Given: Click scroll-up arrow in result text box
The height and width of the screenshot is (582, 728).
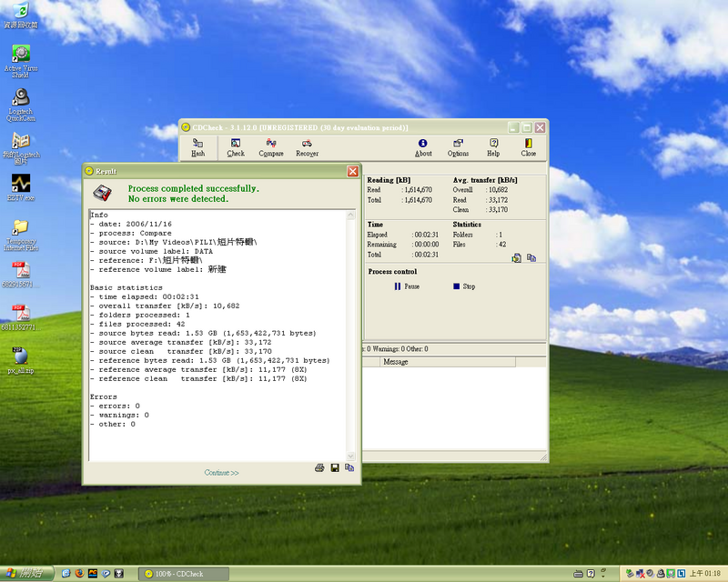Looking at the screenshot, I should (x=351, y=215).
